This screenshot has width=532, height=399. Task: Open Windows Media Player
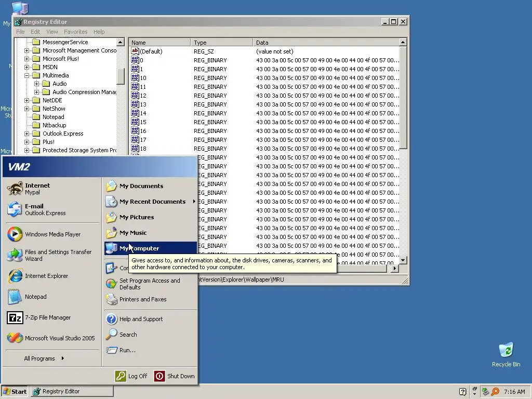52,234
